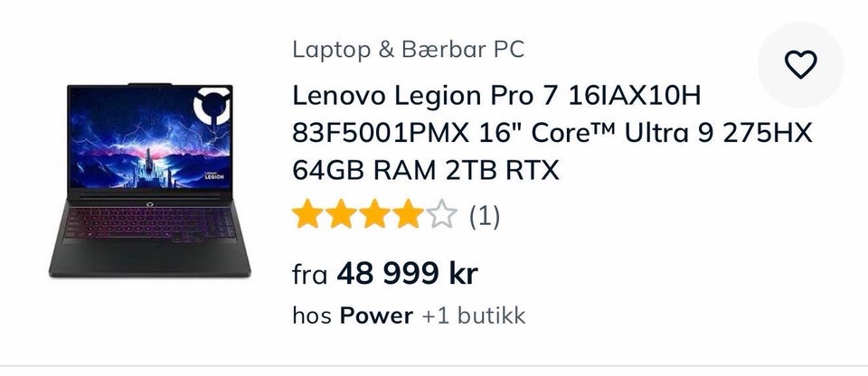Open the Lenovo Legion laptop product image
Viewport: 868px width, 376px height.
coord(149,180)
